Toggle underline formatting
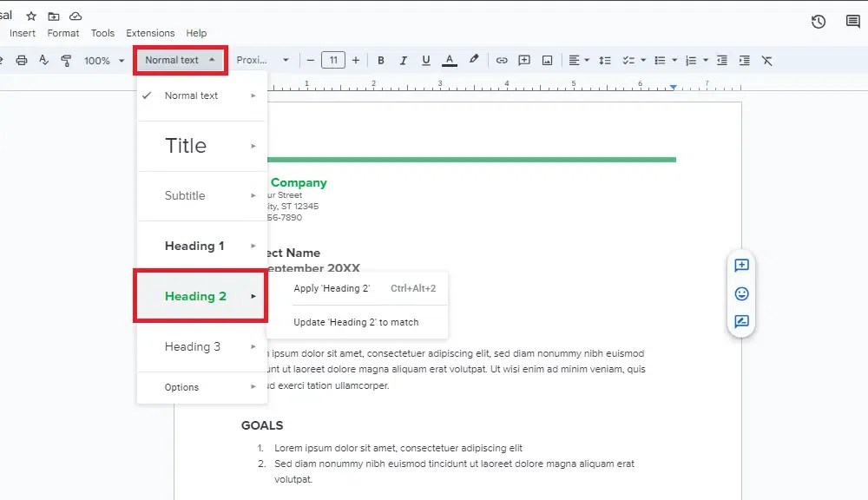 pyautogui.click(x=426, y=60)
